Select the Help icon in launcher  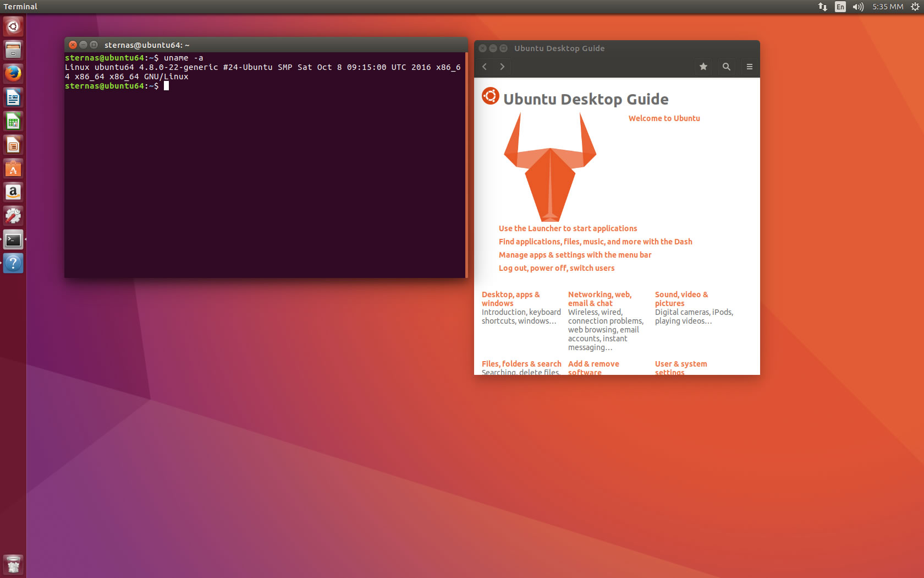[x=13, y=263]
